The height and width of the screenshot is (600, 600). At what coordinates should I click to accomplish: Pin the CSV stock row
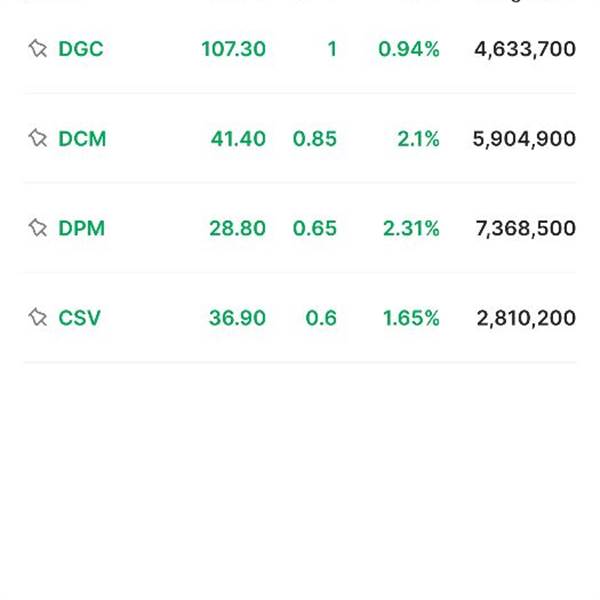(x=38, y=317)
